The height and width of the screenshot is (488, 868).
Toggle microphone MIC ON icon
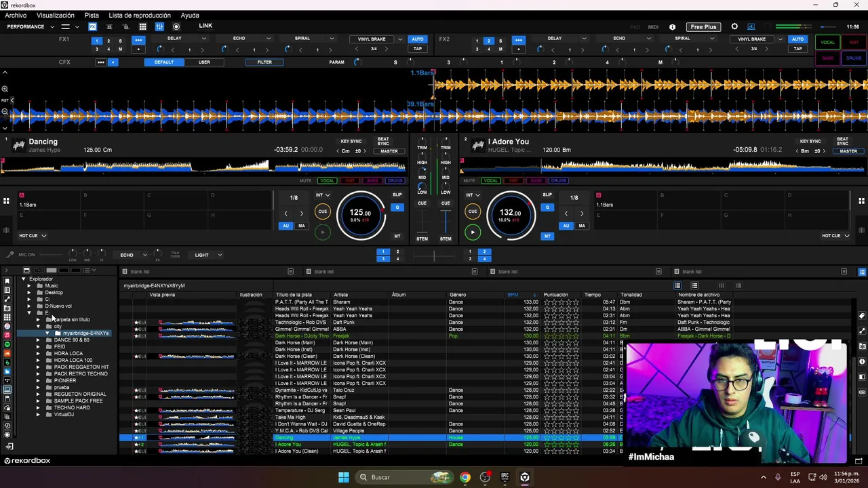[x=9, y=255]
